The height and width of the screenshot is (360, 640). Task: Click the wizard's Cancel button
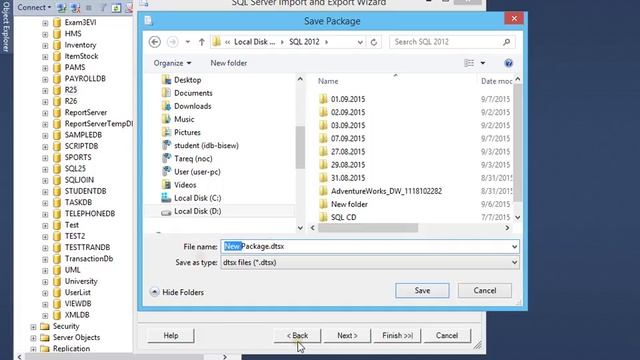[x=447, y=336]
